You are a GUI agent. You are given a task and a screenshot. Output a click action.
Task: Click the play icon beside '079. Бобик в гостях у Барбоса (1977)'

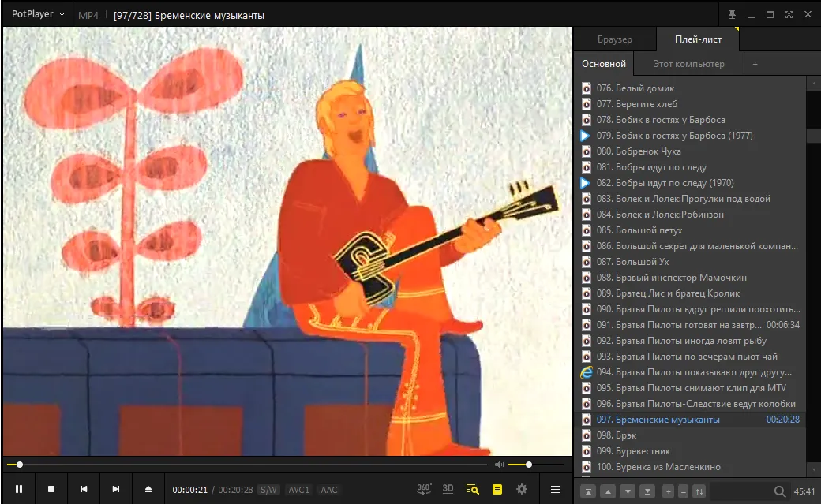tap(586, 136)
